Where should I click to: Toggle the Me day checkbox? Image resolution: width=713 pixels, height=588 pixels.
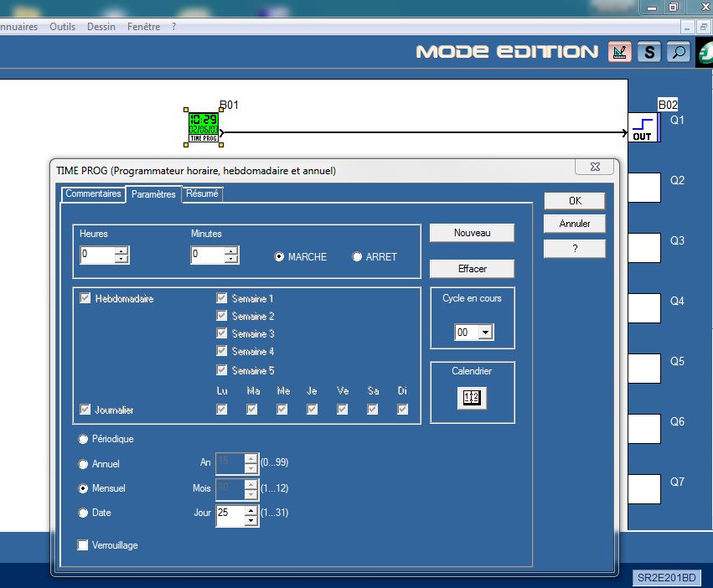pyautogui.click(x=282, y=410)
